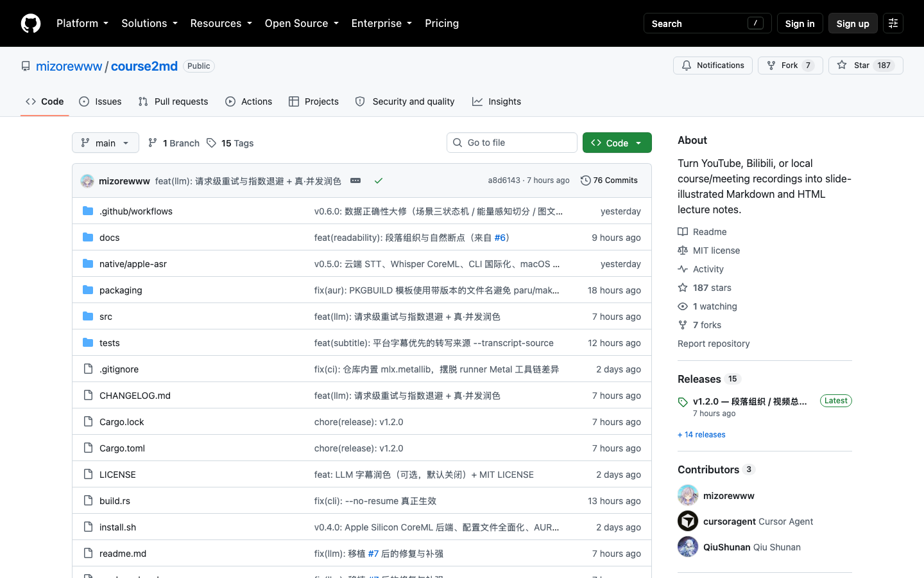Screen dimensions: 924x578
Task: Open the Actions tab
Action: click(249, 101)
